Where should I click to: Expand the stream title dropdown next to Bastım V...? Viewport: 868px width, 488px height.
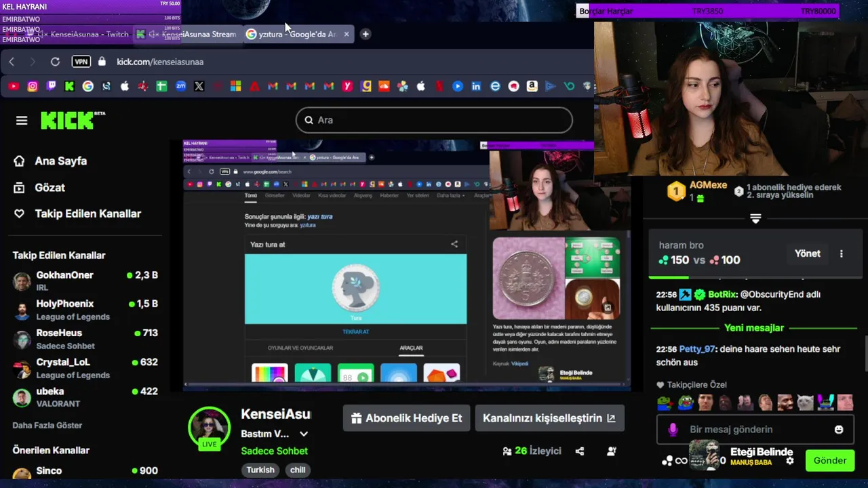point(304,434)
